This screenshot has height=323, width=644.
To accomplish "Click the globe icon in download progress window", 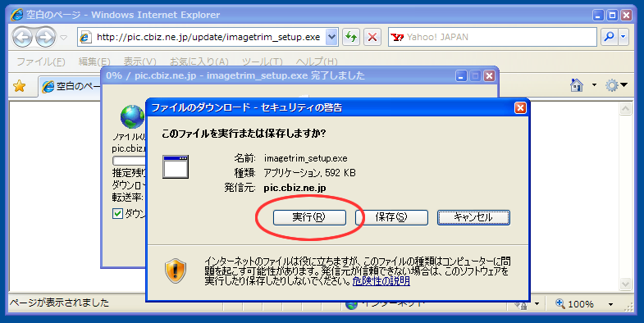I will click(132, 117).
